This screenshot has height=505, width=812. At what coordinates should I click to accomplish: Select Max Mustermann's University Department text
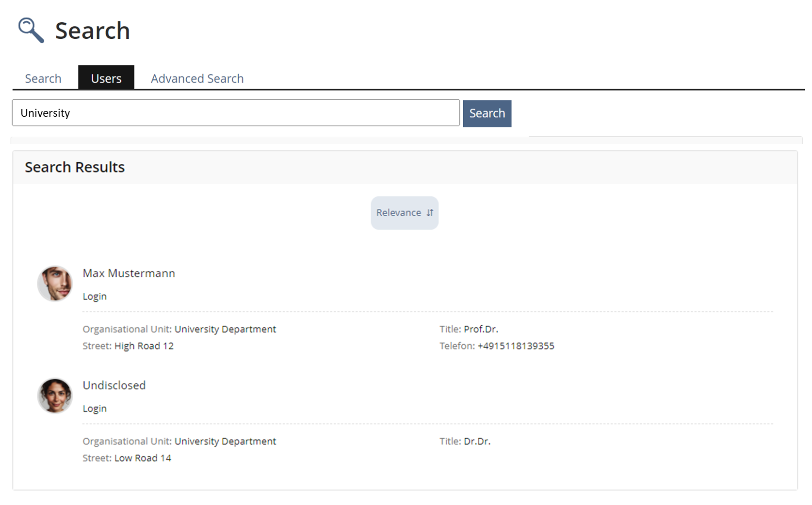pyautogui.click(x=225, y=329)
